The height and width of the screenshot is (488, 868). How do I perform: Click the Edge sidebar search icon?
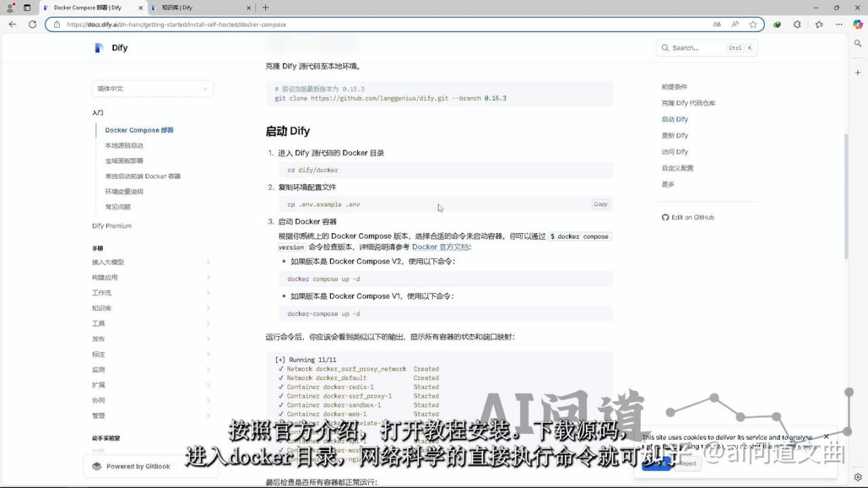tap(858, 43)
